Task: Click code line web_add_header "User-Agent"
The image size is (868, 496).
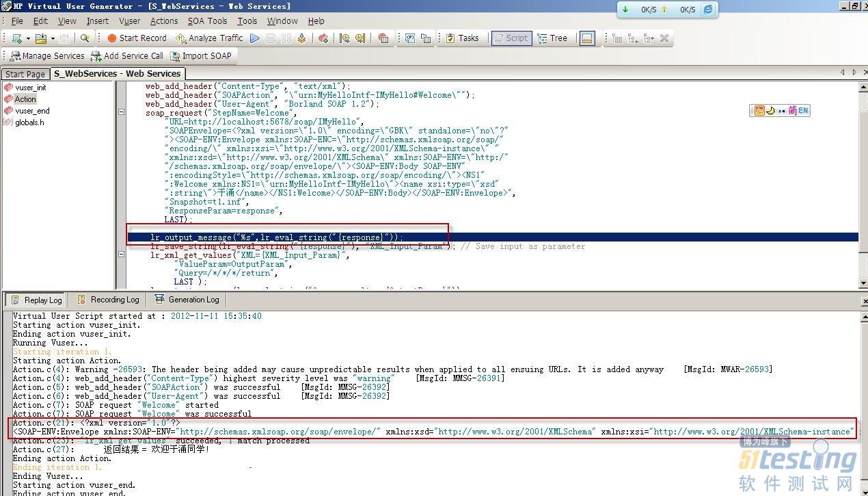Action: tap(262, 104)
